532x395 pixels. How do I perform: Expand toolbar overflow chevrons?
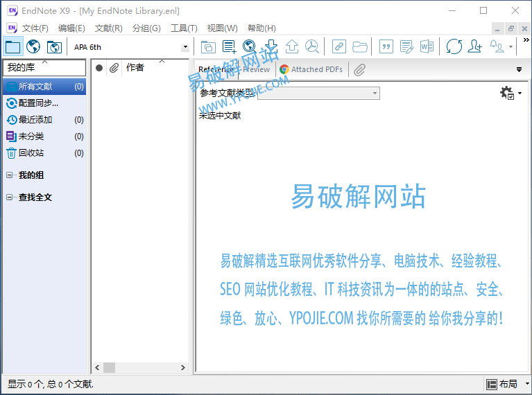pyautogui.click(x=526, y=40)
